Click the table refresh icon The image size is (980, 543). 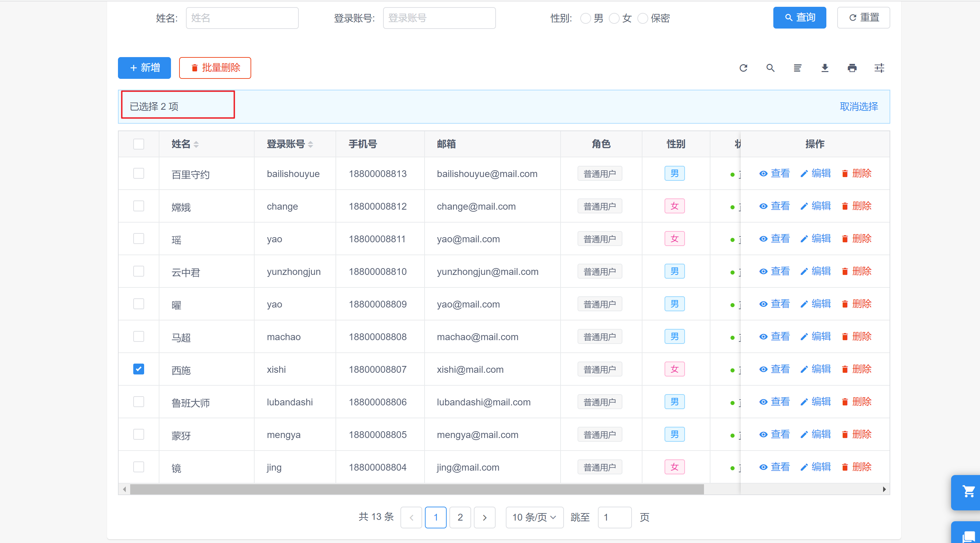[x=743, y=68]
